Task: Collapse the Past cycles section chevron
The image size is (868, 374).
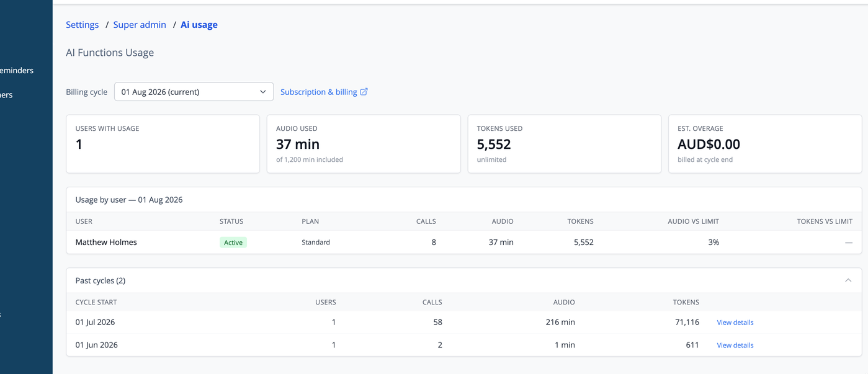Action: pyautogui.click(x=848, y=280)
